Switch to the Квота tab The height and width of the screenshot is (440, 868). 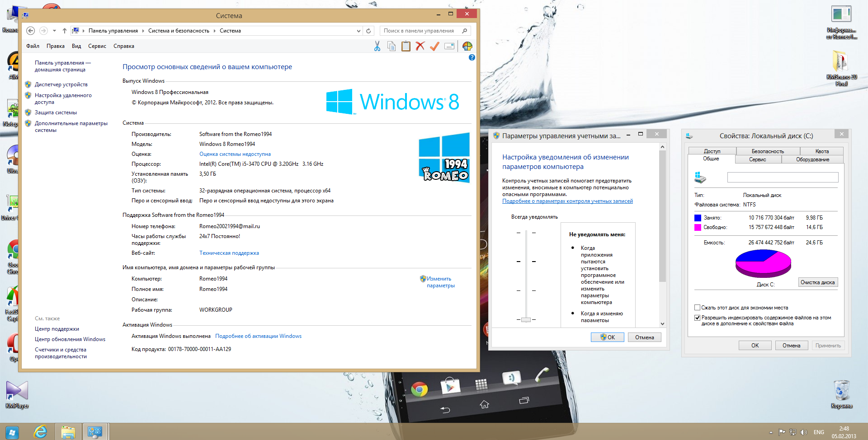coord(822,151)
